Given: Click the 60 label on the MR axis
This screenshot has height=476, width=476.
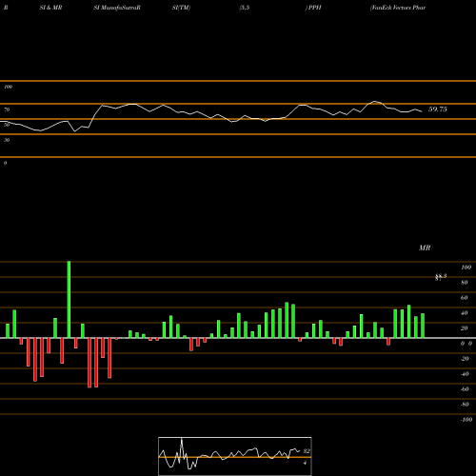Looking at the screenshot, I should click(x=465, y=298).
